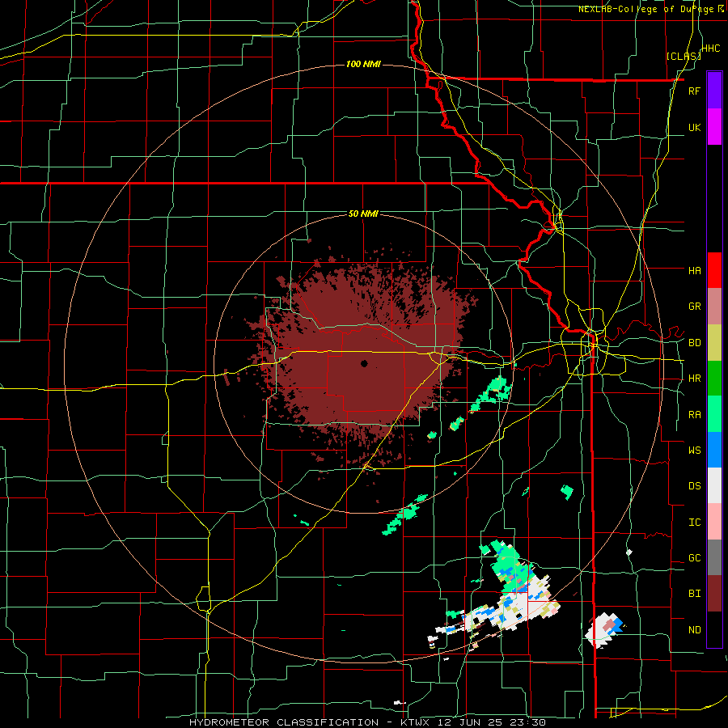Click the ND black color swatch
The height and width of the screenshot is (728, 728).
pos(714,629)
